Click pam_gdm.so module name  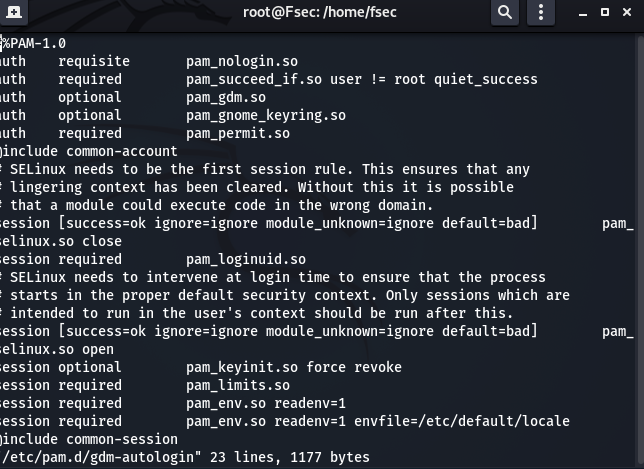226,98
